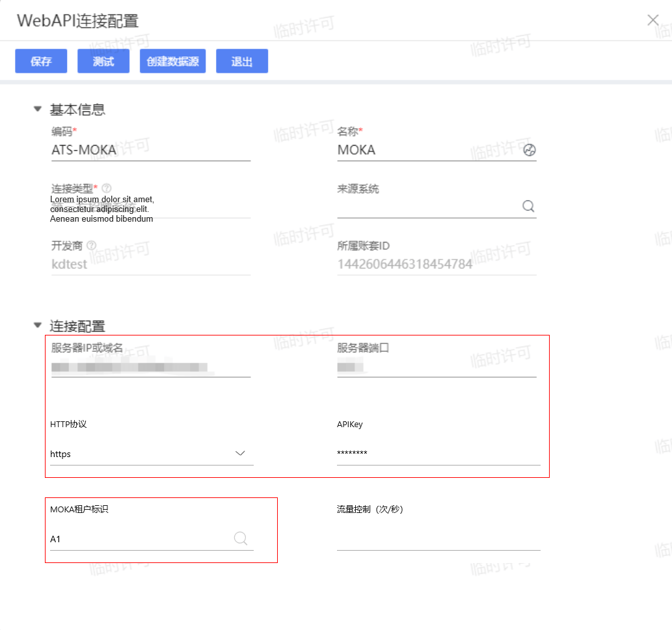
Task: Collapse the 连接配置 section
Action: point(38,325)
